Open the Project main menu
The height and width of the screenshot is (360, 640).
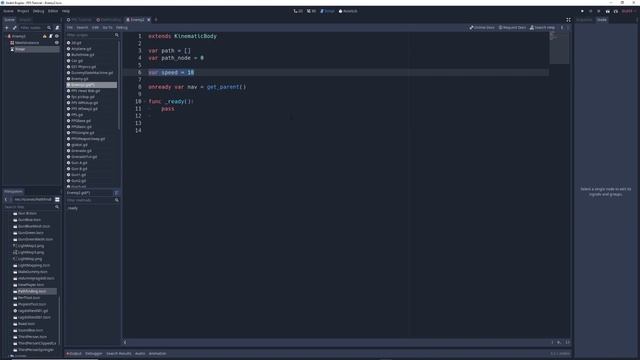click(x=23, y=11)
